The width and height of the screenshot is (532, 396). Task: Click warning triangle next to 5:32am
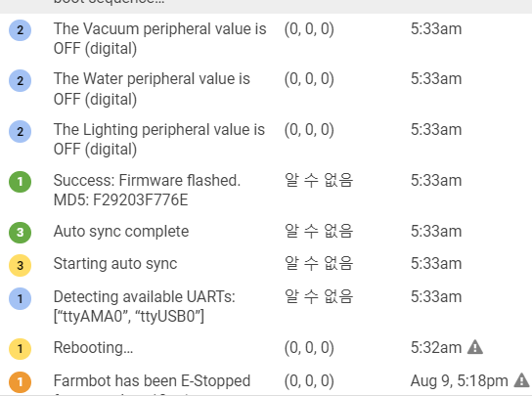[x=475, y=347]
